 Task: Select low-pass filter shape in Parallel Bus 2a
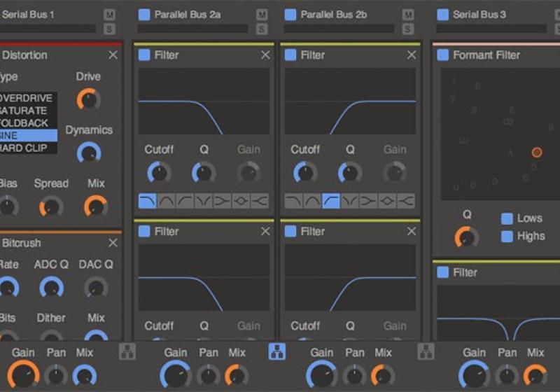click(x=148, y=202)
